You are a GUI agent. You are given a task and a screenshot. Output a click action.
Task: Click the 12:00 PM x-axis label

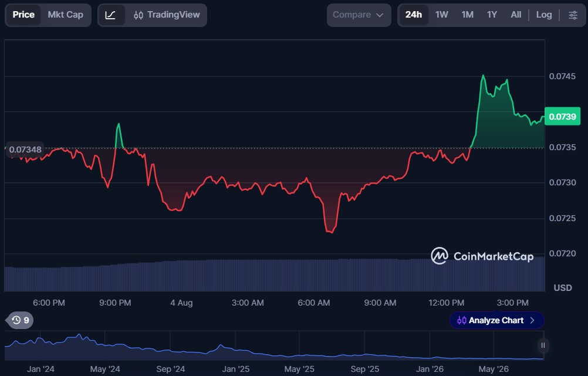pos(446,303)
